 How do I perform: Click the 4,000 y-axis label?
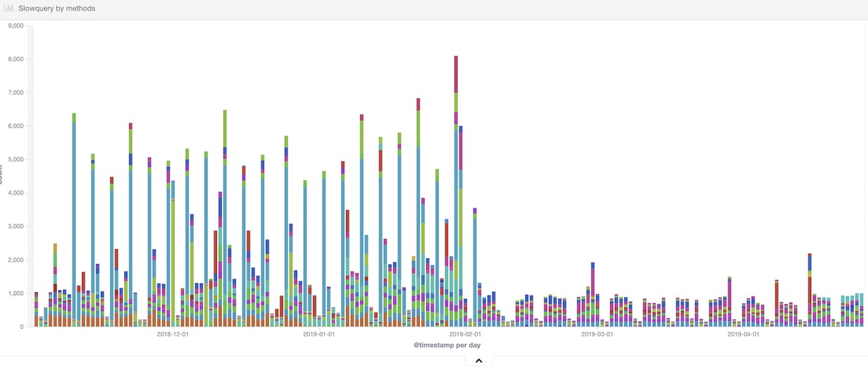(15, 193)
